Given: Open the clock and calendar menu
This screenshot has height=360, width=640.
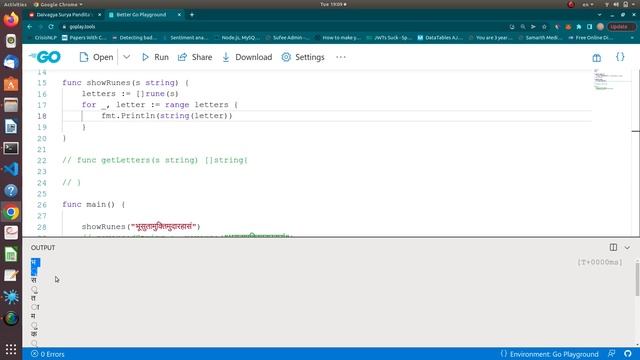Looking at the screenshot, I should tap(333, 4).
